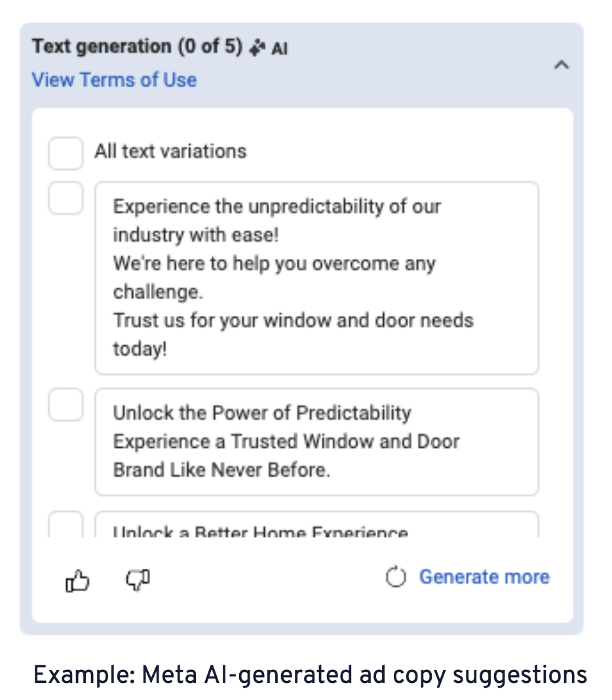The image size is (612, 700).
Task: Tick checkbox for "Experience the unpredictability" variation
Action: point(66,198)
